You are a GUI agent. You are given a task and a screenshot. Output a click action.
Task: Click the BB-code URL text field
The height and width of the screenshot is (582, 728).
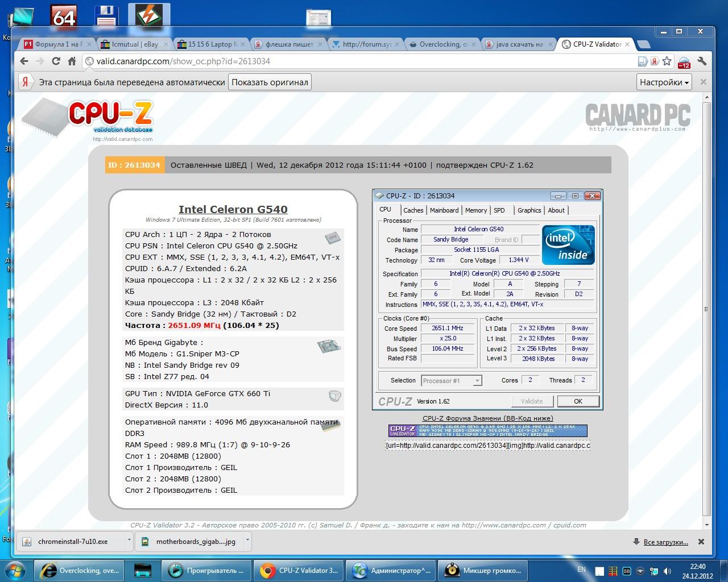coord(488,446)
